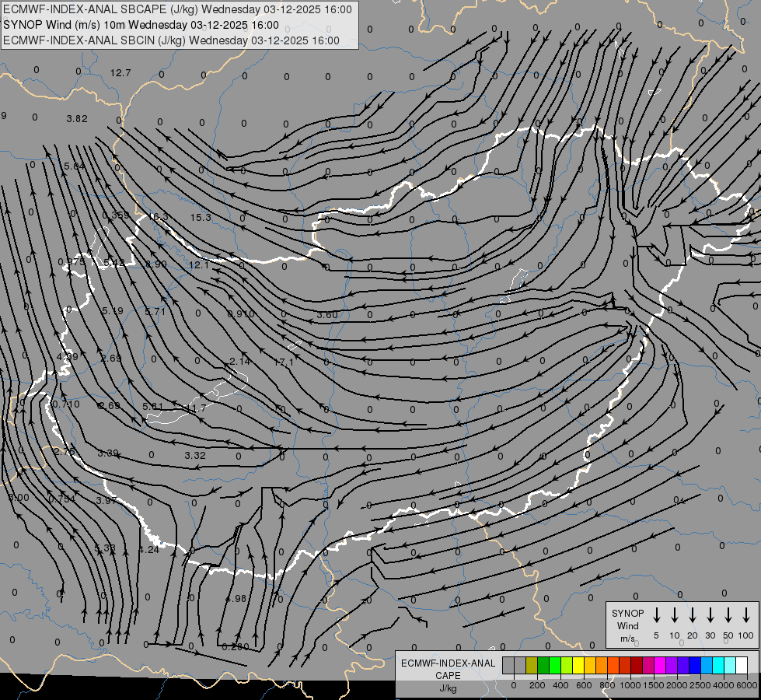Select the SYNOP Wind 10m title line
761x700 pixels.
coord(141,25)
